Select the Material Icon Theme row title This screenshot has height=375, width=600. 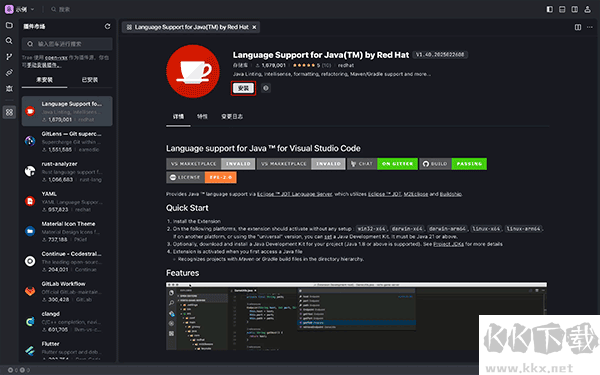pyautogui.click(x=68, y=224)
